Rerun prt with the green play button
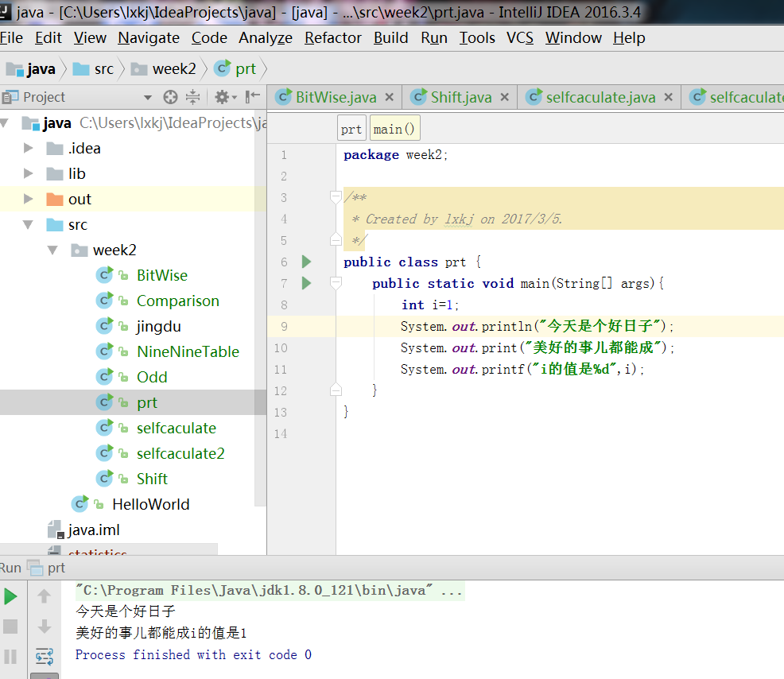Viewport: 784px width, 679px height. point(10,596)
